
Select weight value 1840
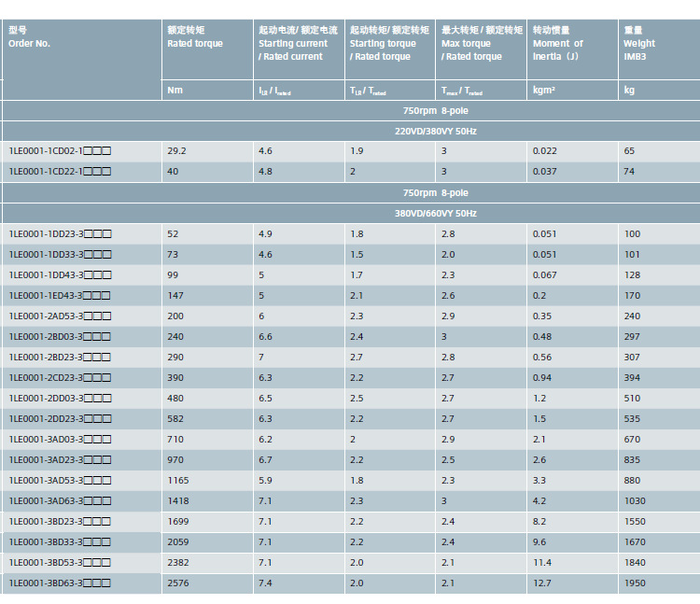[x=635, y=563]
